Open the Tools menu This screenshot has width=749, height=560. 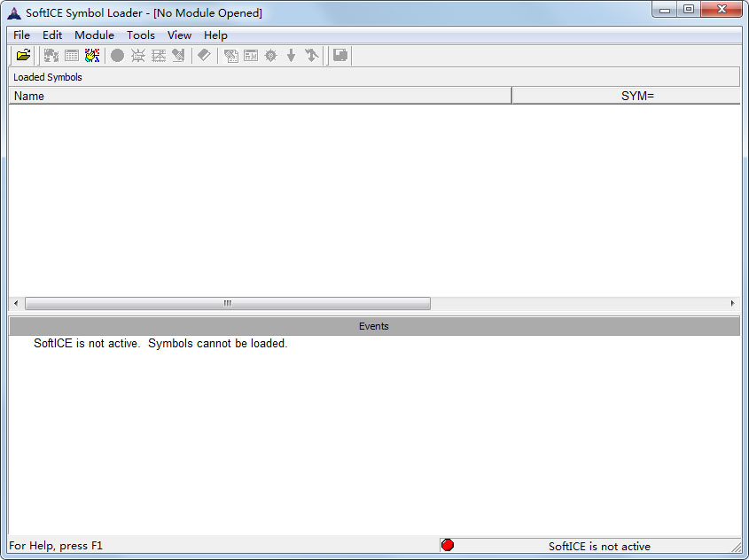click(140, 35)
